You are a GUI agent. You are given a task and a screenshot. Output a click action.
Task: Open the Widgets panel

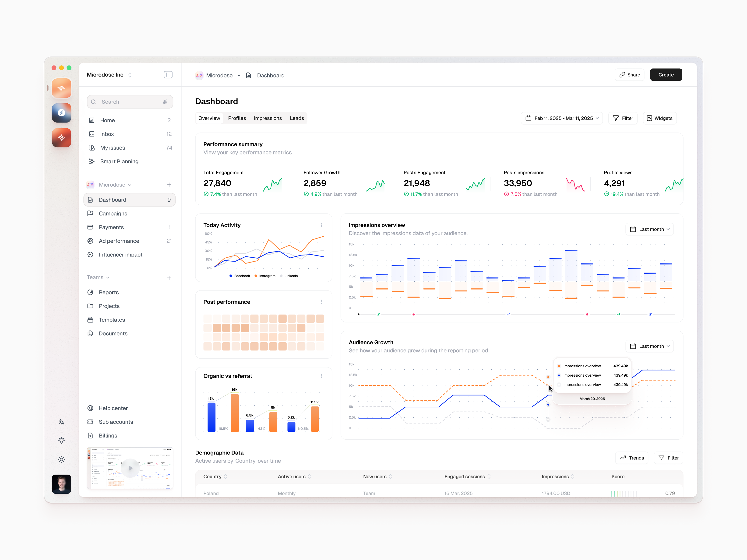point(659,118)
